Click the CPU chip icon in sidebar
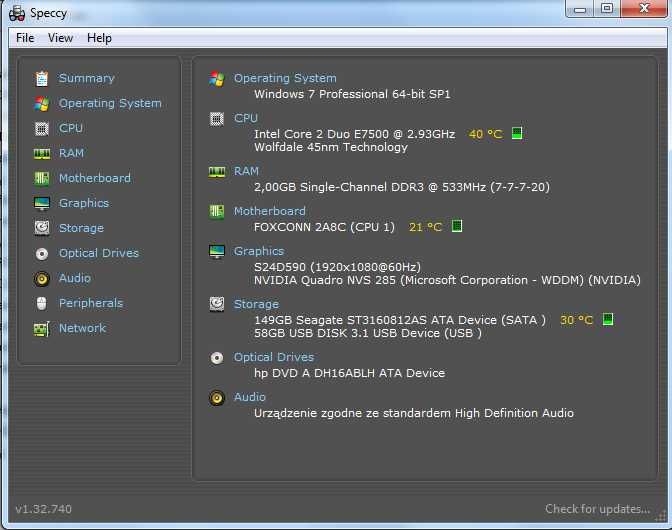The width and height of the screenshot is (672, 530). click(42, 129)
